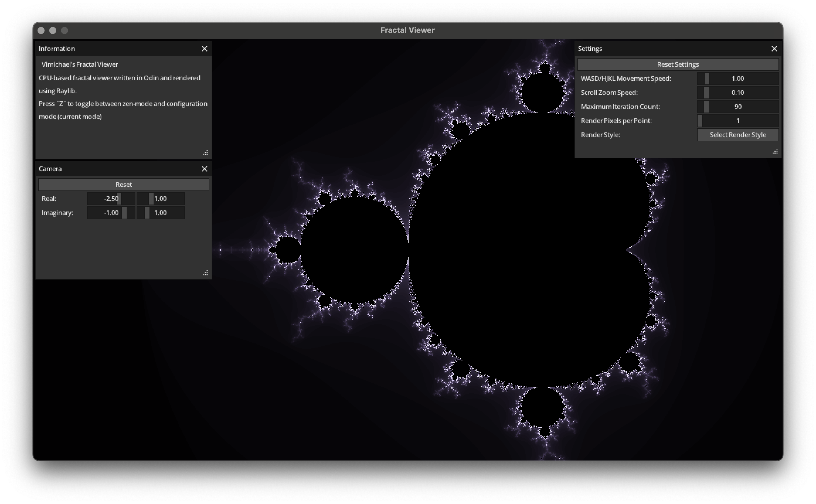Click the Maximum Iteration Count slider
The height and width of the screenshot is (504, 816).
click(738, 107)
